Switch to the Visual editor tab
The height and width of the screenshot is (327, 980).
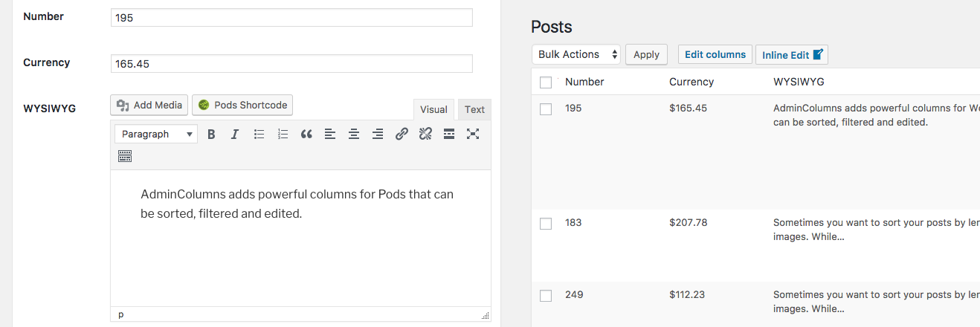click(x=433, y=110)
